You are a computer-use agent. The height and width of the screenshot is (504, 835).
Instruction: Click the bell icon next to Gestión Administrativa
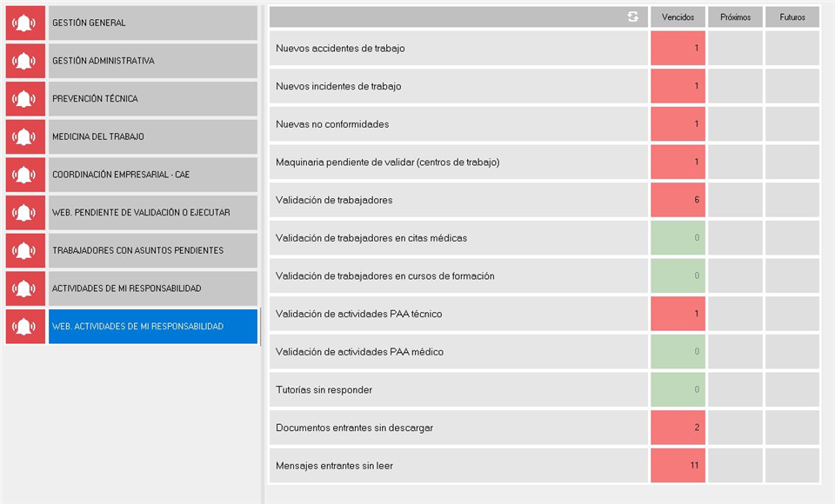pos(25,61)
